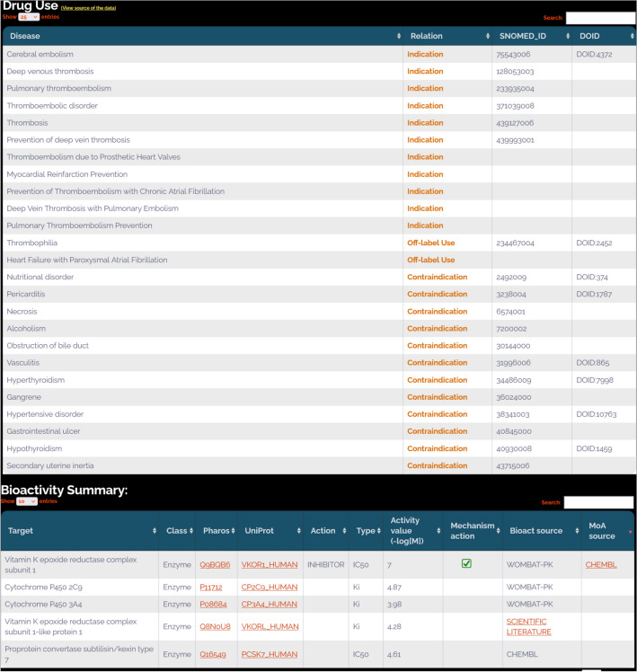The width and height of the screenshot is (637, 672).
Task: Click the Drug Use search input field
Action: (x=600, y=18)
